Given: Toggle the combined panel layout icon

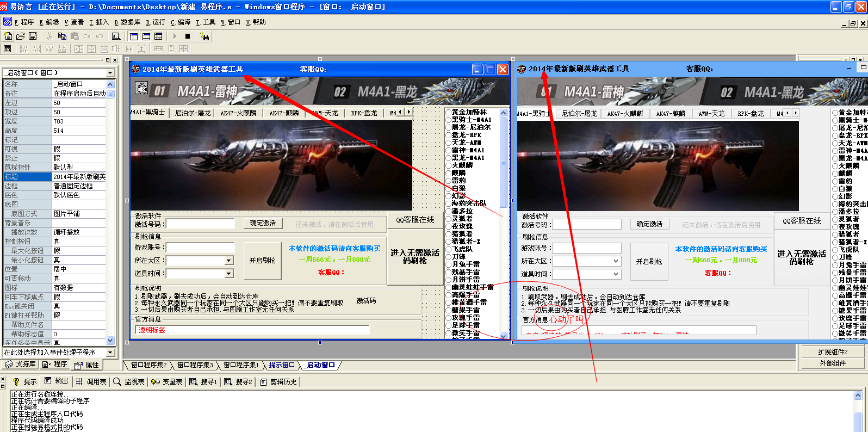Looking at the screenshot, I should 158,36.
